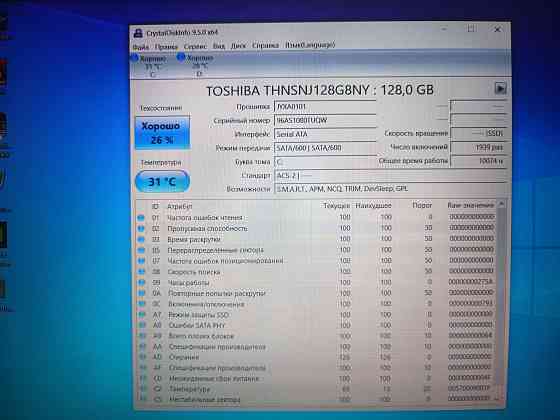This screenshot has width=560, height=420.
Task: Click the ID column header
Action: (x=155, y=206)
